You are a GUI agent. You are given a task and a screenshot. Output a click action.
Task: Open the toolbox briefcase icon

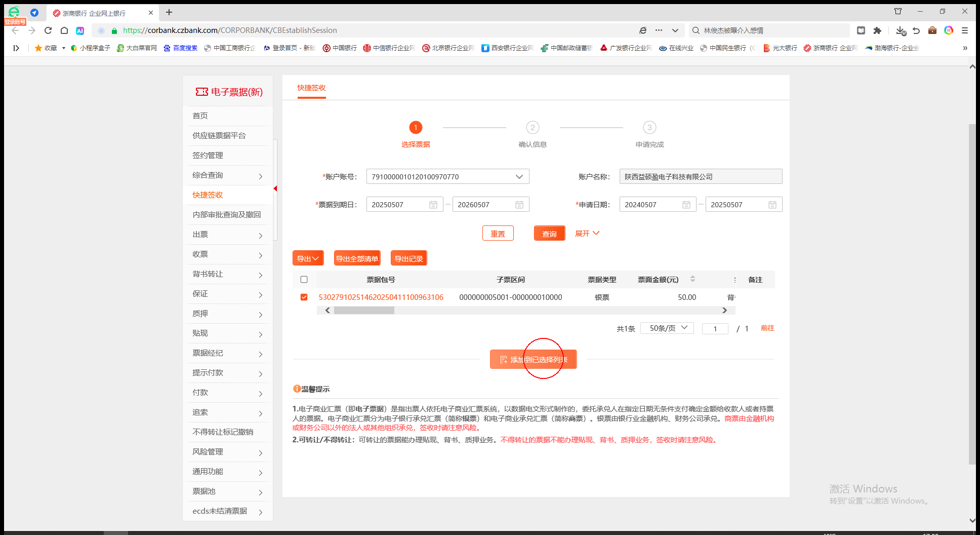(932, 30)
